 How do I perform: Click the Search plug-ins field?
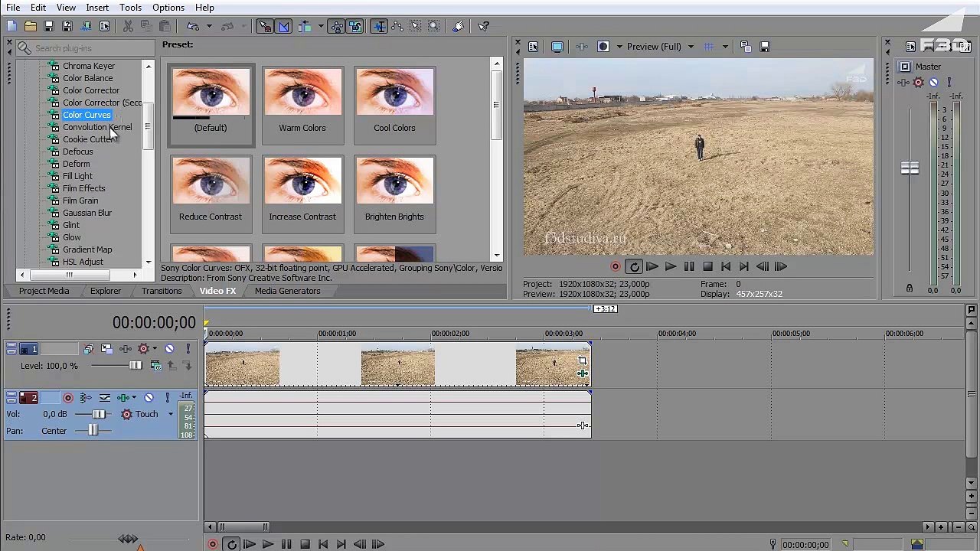[x=84, y=48]
